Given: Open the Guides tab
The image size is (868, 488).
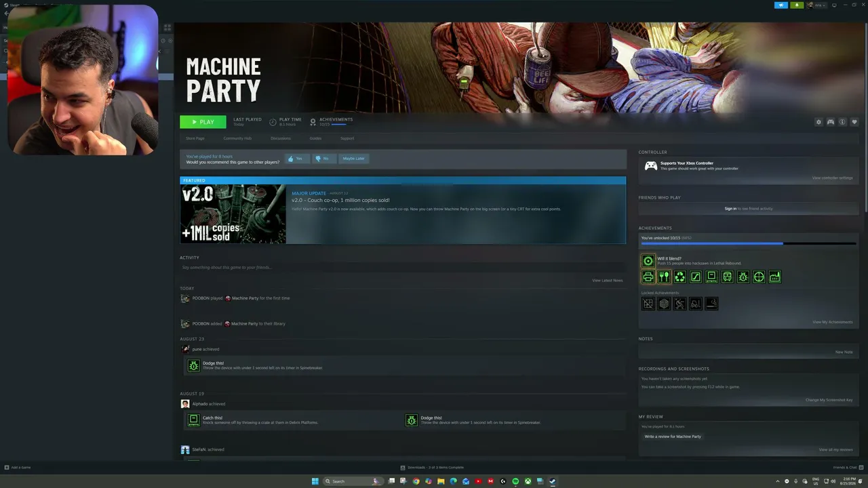Looking at the screenshot, I should [x=315, y=138].
